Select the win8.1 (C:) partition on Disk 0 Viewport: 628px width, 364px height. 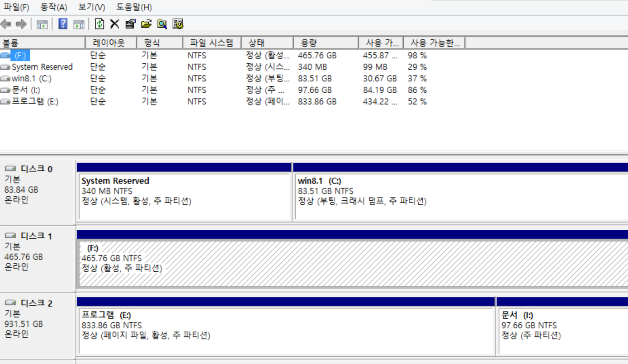(462, 197)
